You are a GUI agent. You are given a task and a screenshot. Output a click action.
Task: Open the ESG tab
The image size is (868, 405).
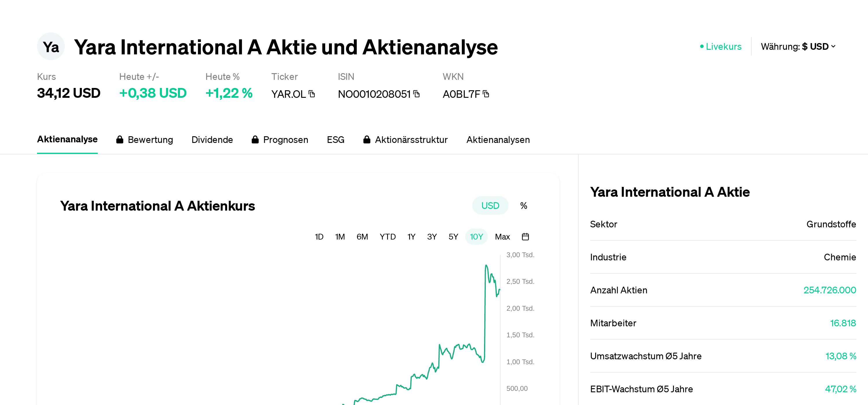pyautogui.click(x=335, y=139)
